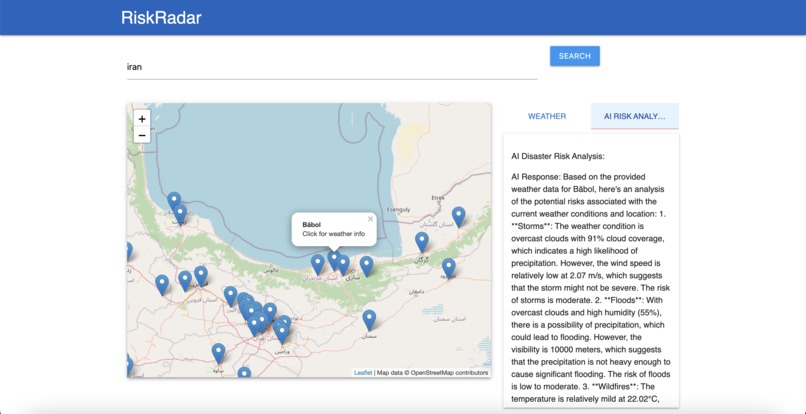The image size is (806, 414).
Task: Click the چالوس map label
Action: click(271, 270)
